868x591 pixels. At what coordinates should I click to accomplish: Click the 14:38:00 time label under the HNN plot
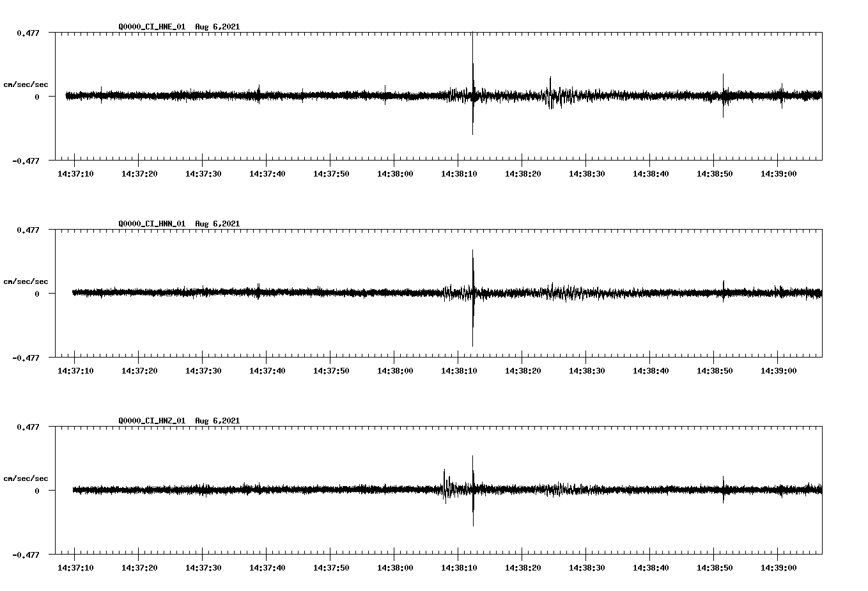coord(395,371)
